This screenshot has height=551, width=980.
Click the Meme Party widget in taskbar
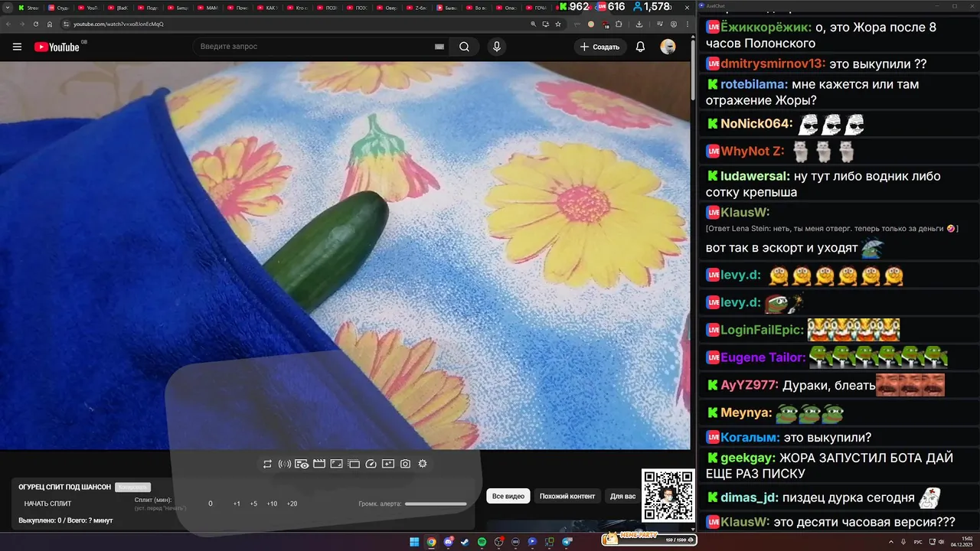649,539
